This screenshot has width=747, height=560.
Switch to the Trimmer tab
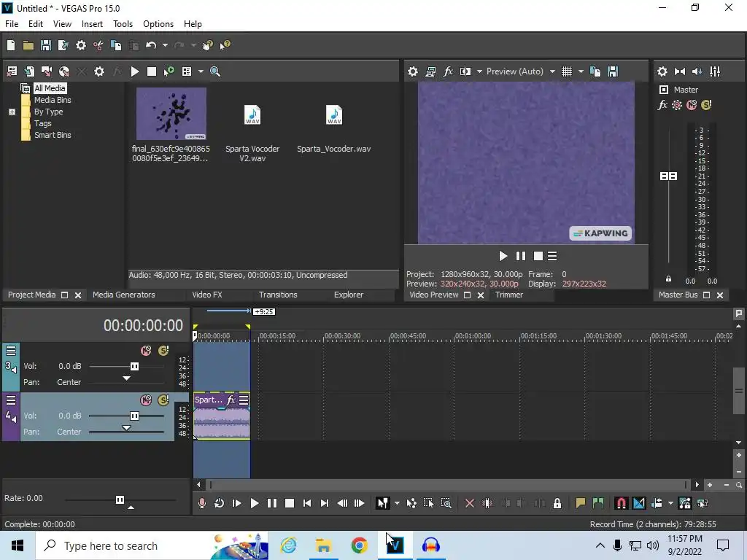[x=508, y=295]
